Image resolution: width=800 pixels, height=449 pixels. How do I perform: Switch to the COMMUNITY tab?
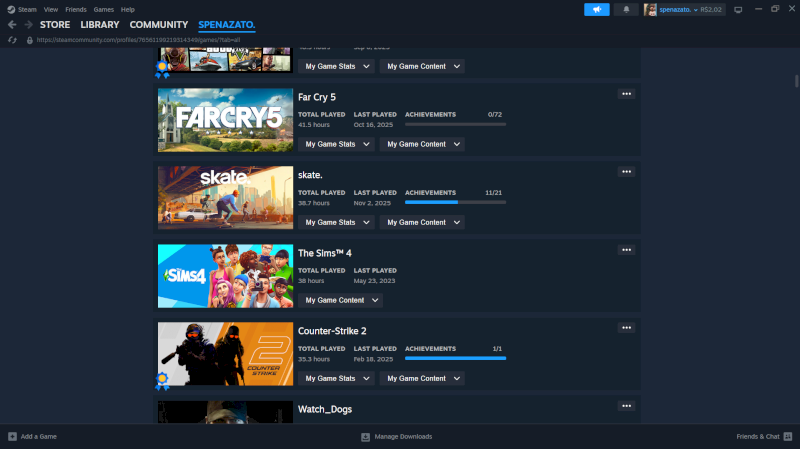click(159, 24)
